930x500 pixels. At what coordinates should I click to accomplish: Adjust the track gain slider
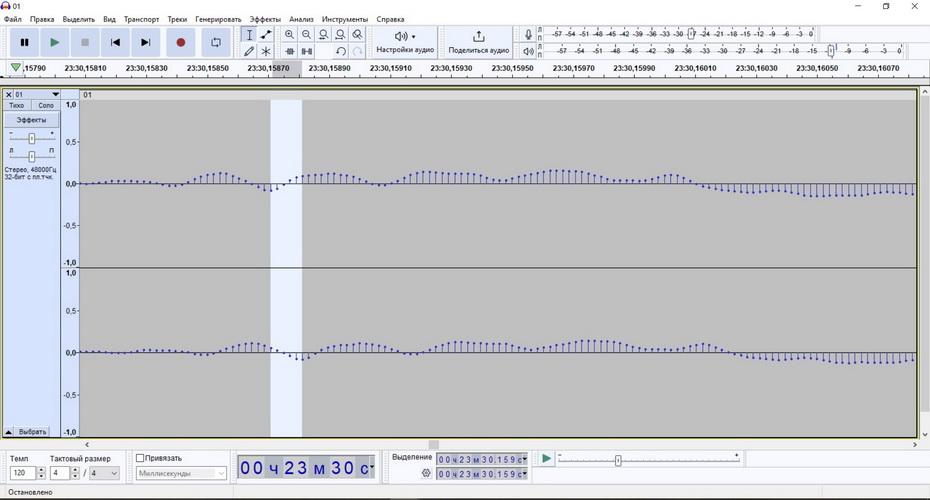click(x=31, y=138)
